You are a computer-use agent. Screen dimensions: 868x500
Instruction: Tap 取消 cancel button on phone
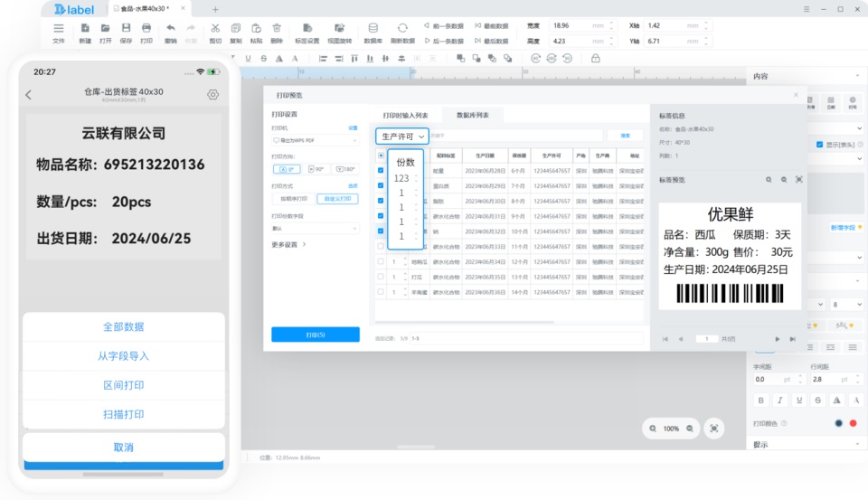(124, 447)
